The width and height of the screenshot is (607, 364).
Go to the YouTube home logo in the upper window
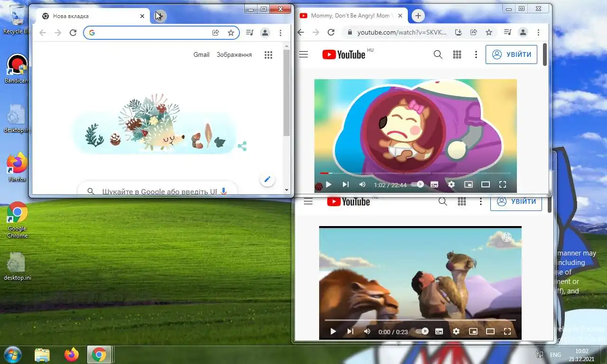pyautogui.click(x=344, y=55)
